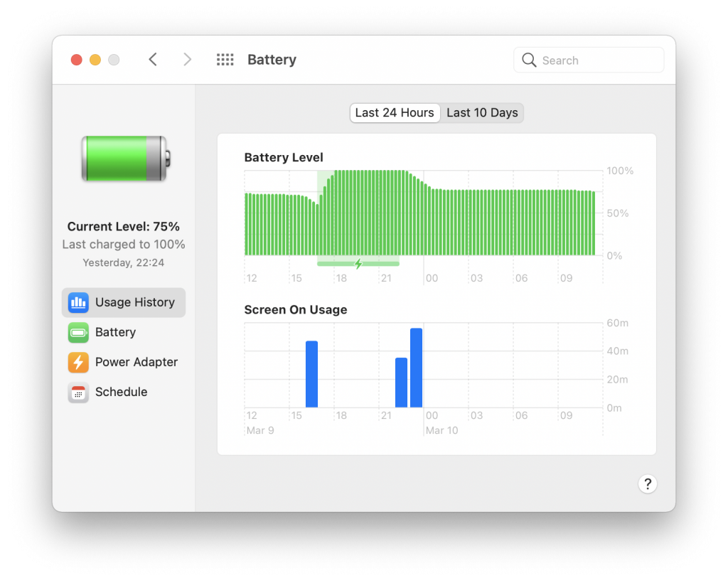
Task: Select the Last 24 Hours tab
Action: 395,112
